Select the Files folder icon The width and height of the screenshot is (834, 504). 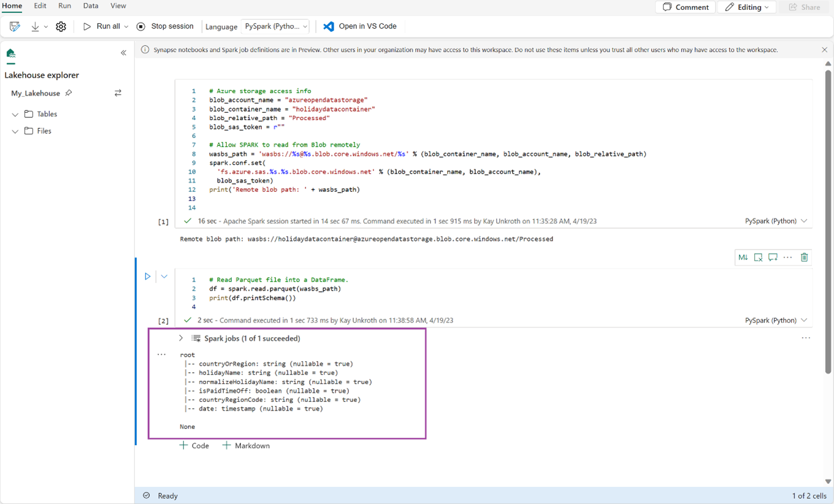29,131
